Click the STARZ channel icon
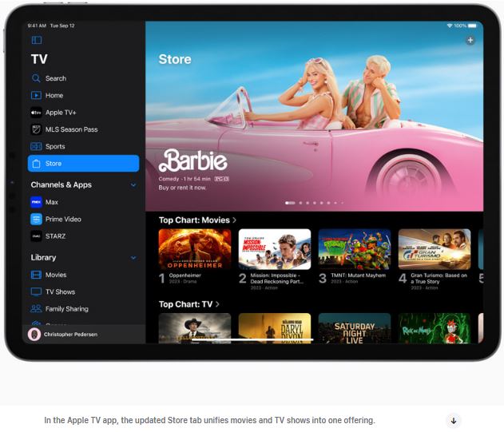Screen dimensions: 504x432 (36, 236)
